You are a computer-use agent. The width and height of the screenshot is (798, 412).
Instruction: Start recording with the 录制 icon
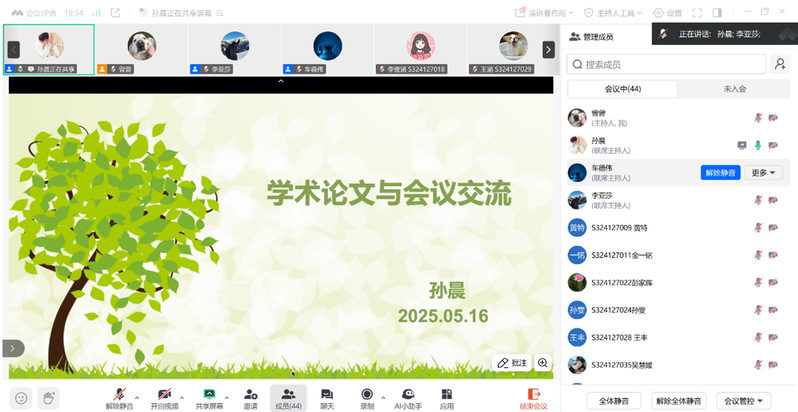367,397
